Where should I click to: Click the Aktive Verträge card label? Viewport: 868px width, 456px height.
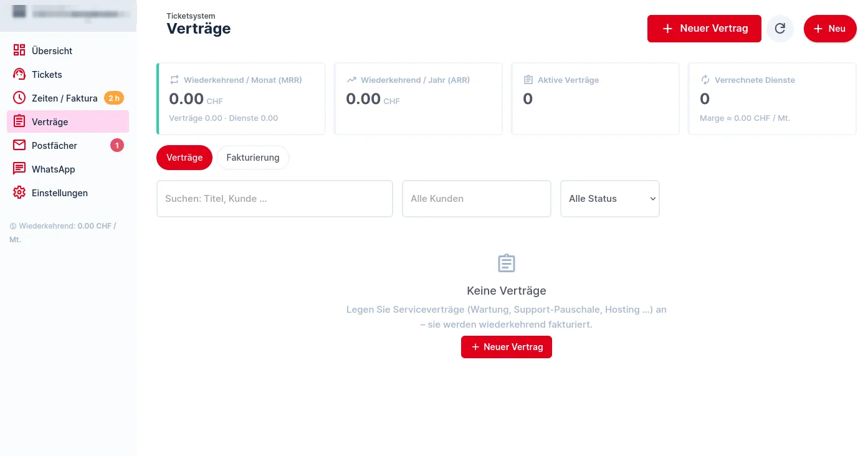coord(568,80)
